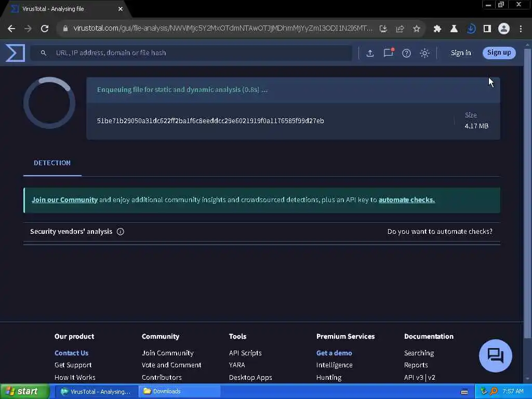
Task: Click the browser address bar URL
Action: coord(222,29)
